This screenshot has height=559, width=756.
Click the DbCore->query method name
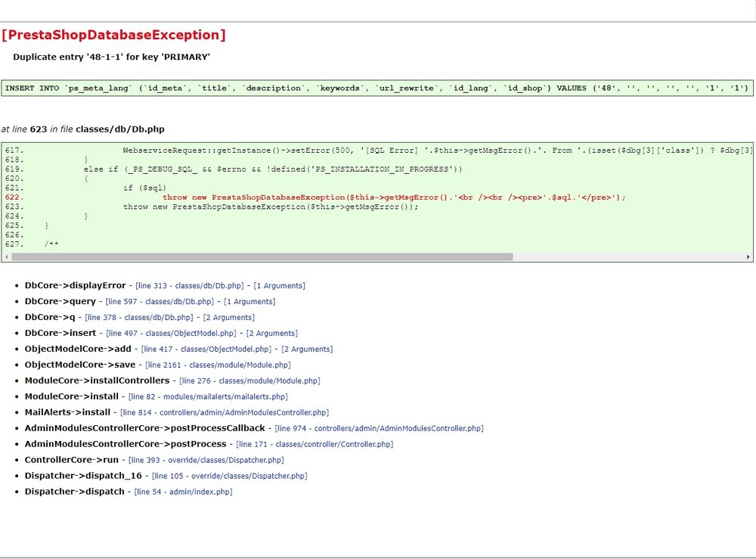click(x=60, y=302)
